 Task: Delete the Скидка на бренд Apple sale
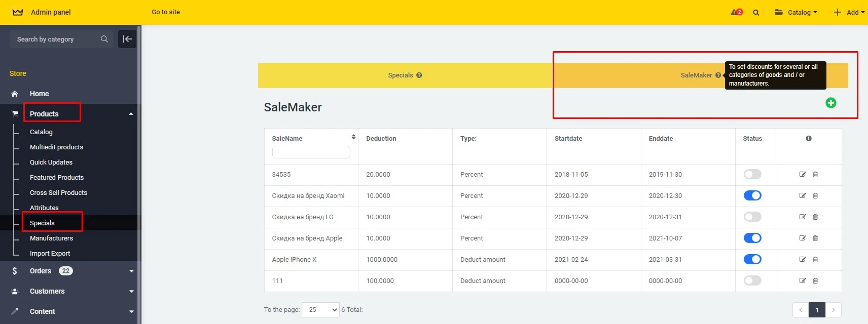815,238
